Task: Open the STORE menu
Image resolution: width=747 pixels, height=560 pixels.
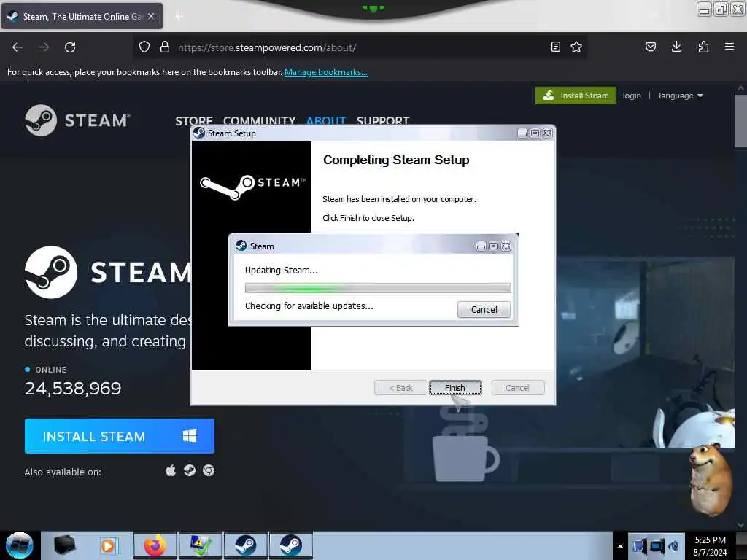Action: [194, 120]
